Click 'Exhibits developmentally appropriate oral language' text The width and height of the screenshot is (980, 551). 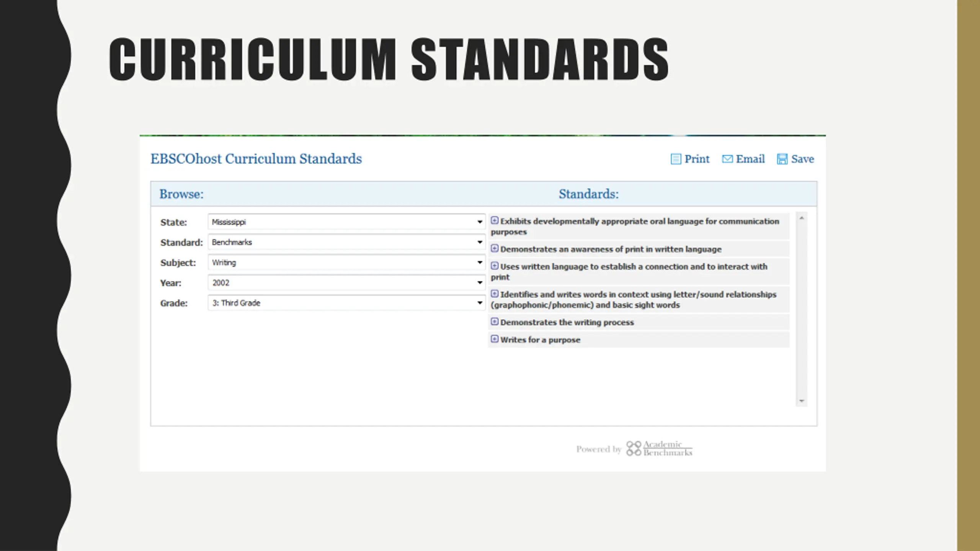tap(635, 227)
